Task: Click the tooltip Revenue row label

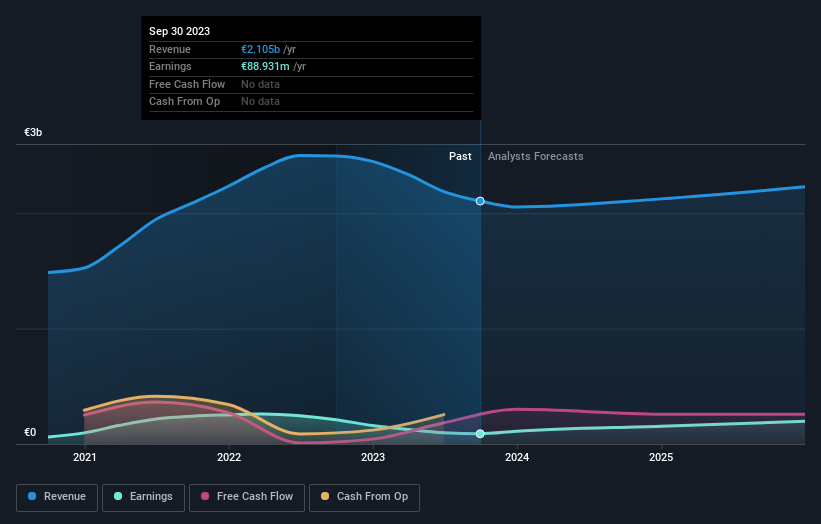Action: coord(170,49)
